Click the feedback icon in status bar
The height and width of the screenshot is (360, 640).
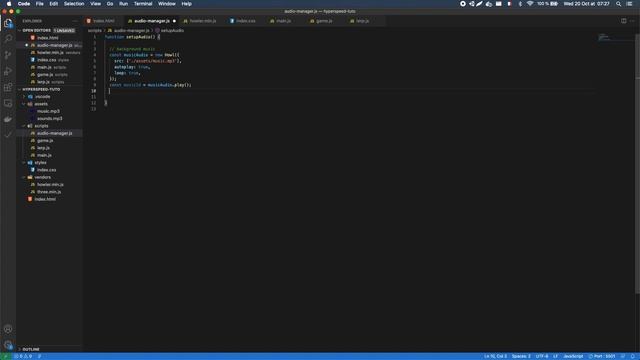623,356
